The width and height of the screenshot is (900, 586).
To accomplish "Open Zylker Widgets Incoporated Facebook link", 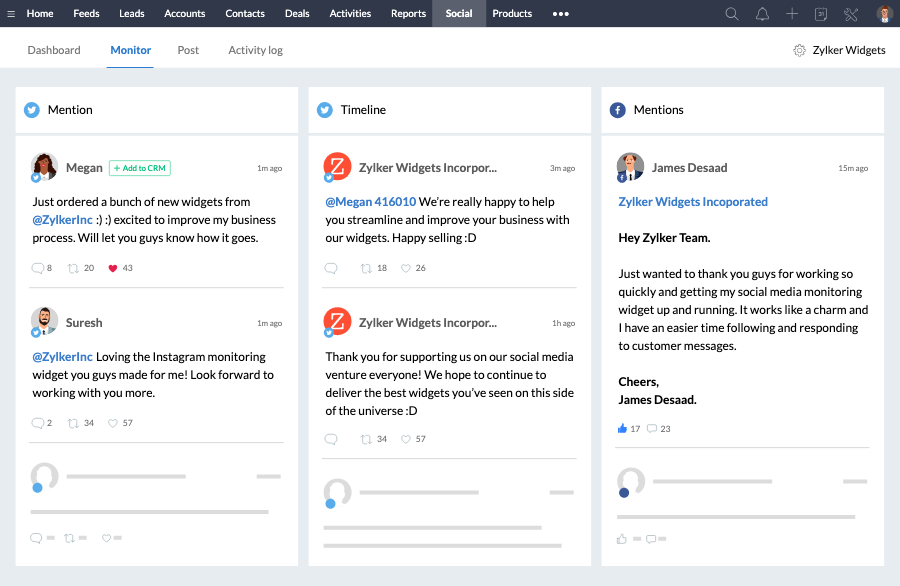I will 693,201.
